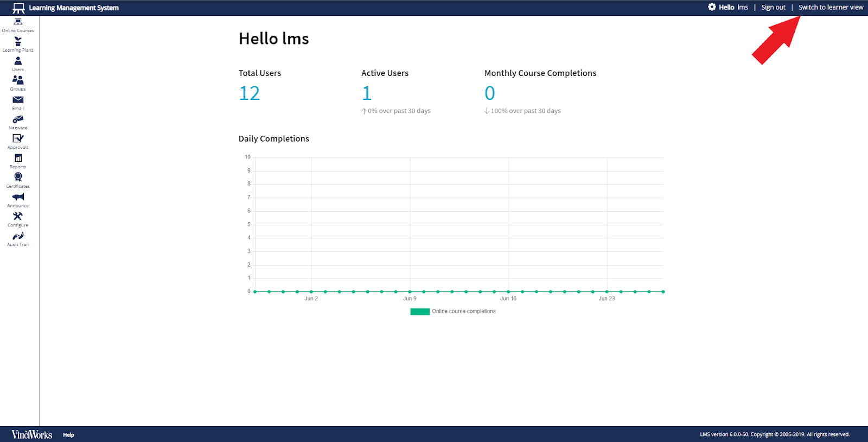The height and width of the screenshot is (442, 868).
Task: Open the Help link in the footer
Action: [x=68, y=435]
